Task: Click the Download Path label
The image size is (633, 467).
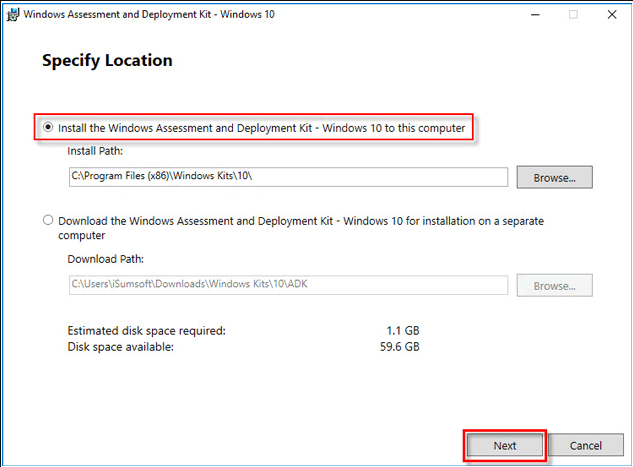Action: click(x=107, y=259)
